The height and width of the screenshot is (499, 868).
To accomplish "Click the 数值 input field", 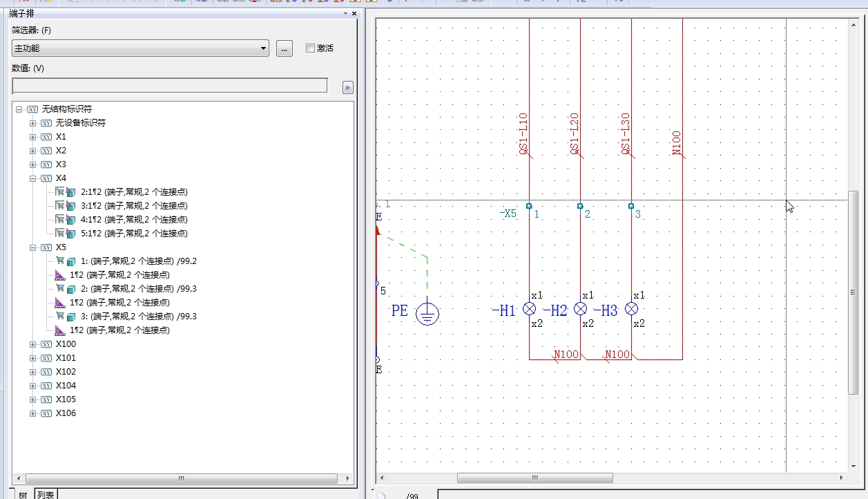I will coord(170,86).
